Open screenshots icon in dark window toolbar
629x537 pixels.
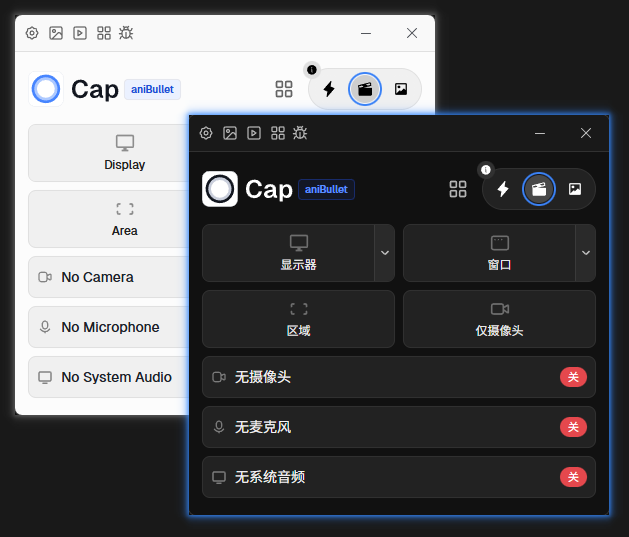[x=230, y=133]
